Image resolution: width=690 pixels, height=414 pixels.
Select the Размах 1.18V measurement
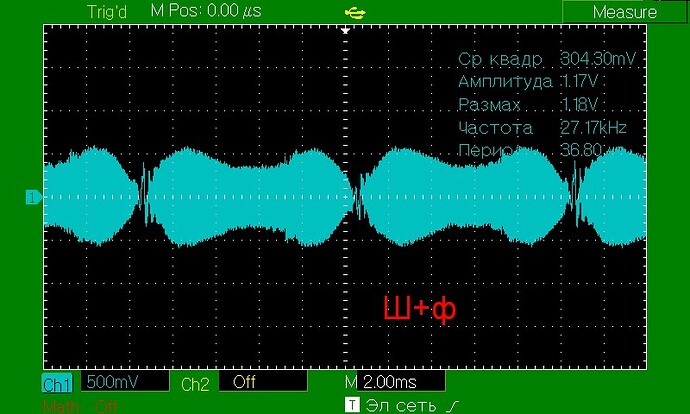pyautogui.click(x=528, y=105)
